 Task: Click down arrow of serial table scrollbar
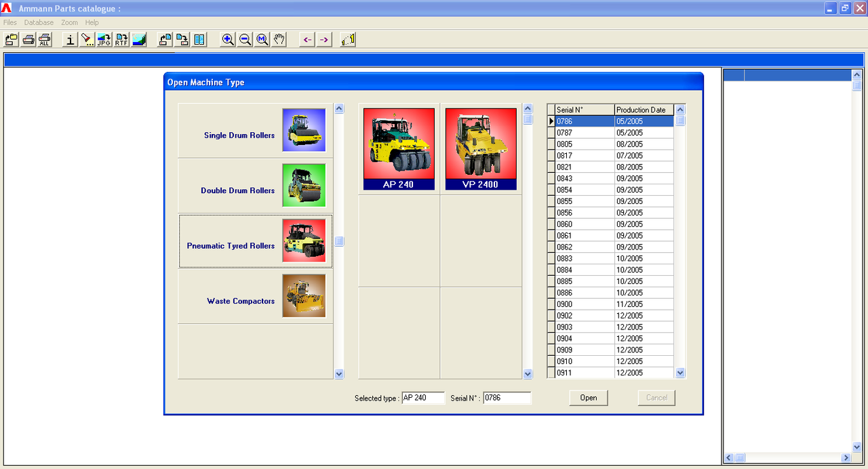click(x=681, y=373)
